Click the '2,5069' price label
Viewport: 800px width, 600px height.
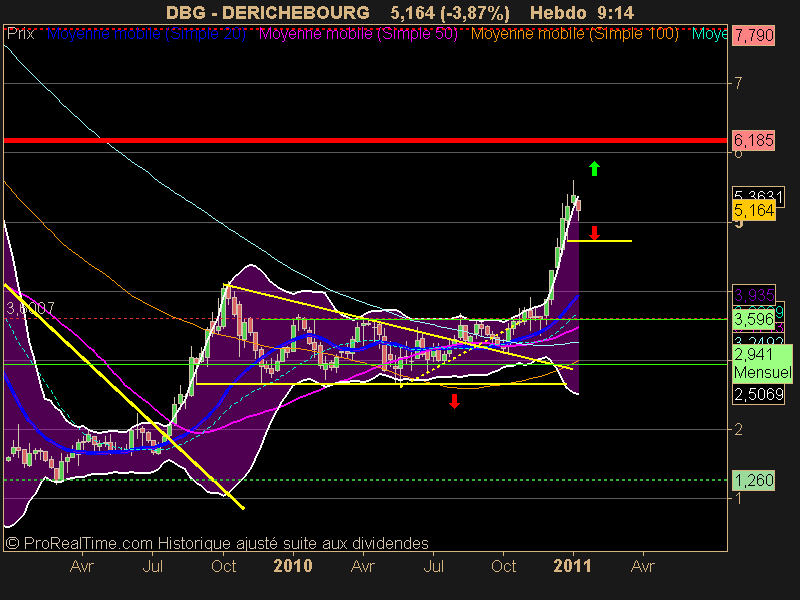tap(758, 394)
